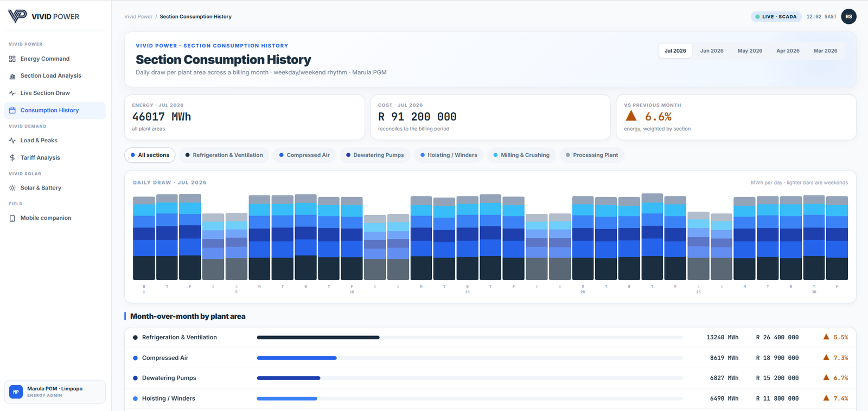Click the 12:02 SAST clock text
This screenshot has height=411, width=868.
(x=821, y=17)
